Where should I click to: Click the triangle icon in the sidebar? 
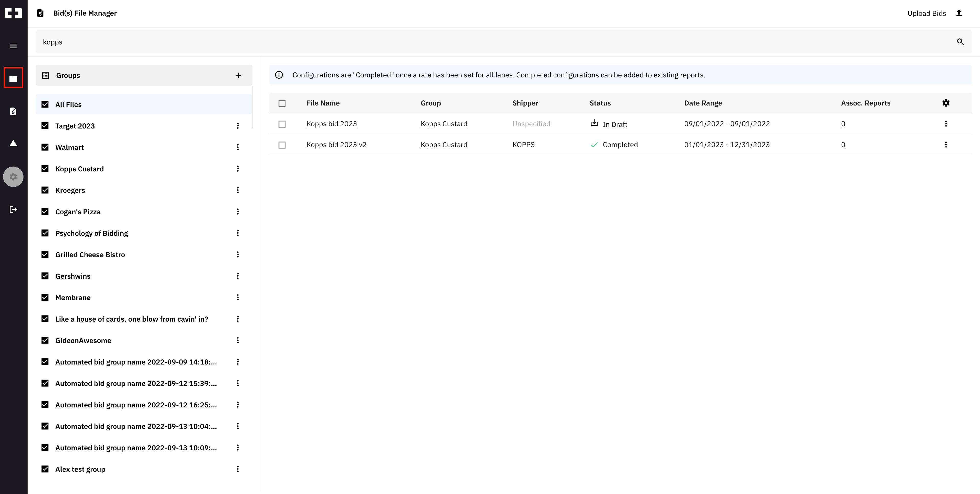coord(13,143)
